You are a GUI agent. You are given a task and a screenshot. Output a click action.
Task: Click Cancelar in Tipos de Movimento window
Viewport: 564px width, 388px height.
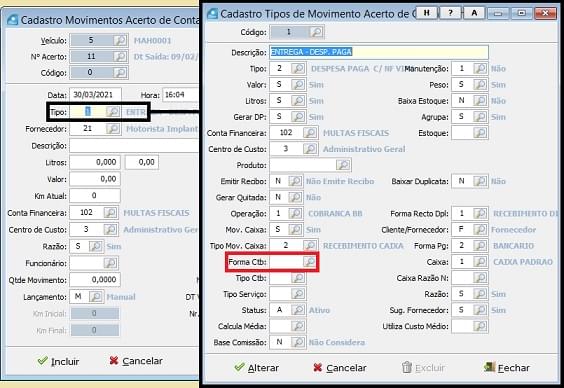tap(340, 368)
